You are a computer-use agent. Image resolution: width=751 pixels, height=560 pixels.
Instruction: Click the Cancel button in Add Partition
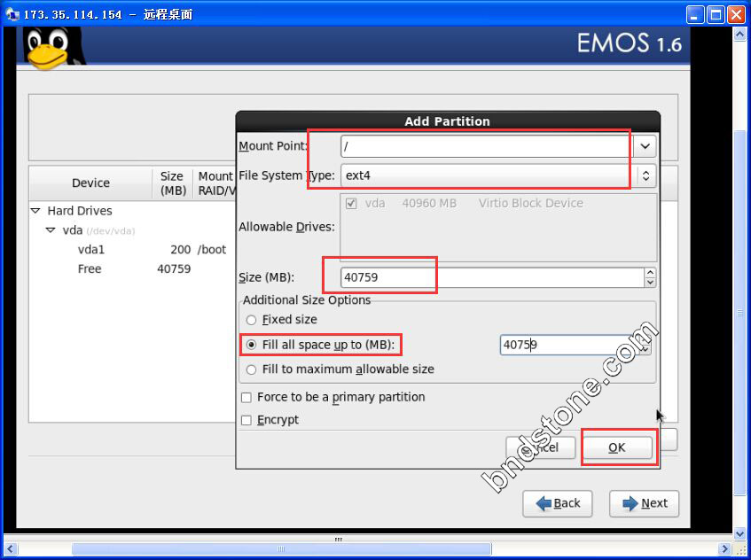pos(540,447)
